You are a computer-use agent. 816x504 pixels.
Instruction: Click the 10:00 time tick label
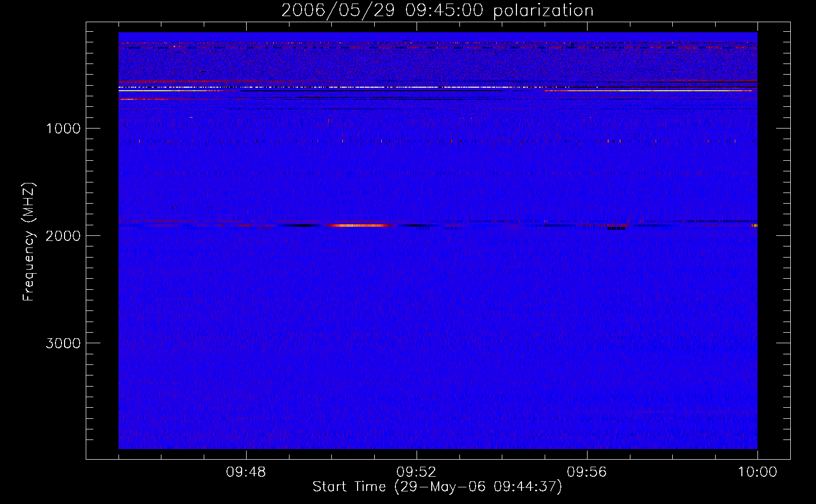pos(757,472)
